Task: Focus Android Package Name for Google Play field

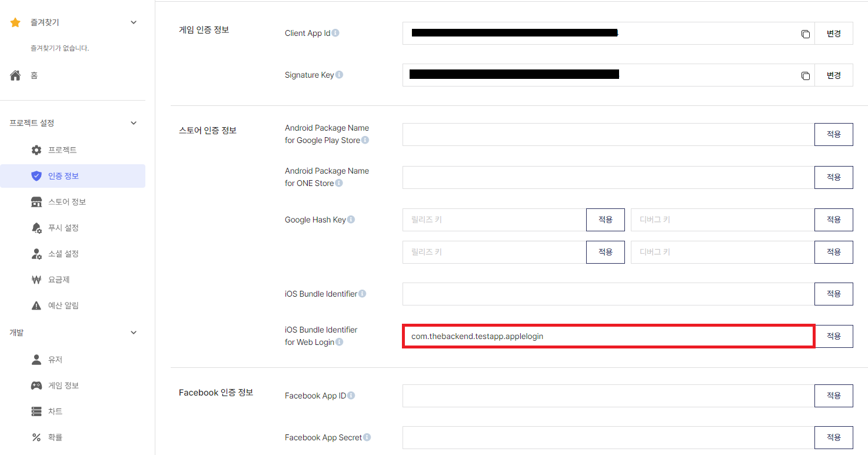Action: coord(608,134)
